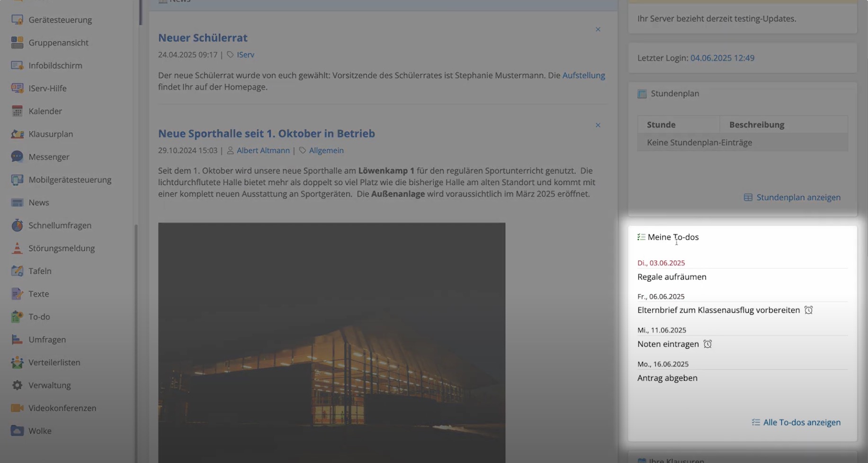Dismiss the 'Neue Sporthalle' news article

(598, 125)
